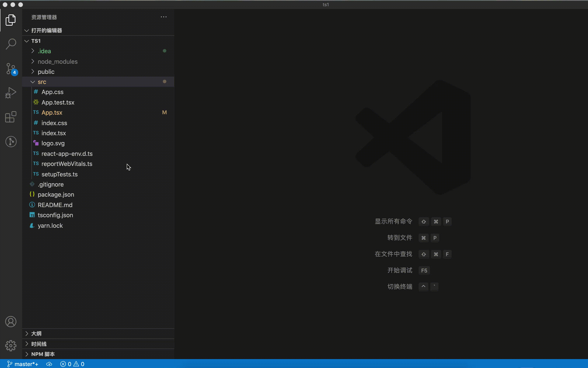This screenshot has width=588, height=368.
Task: Click the master branch status bar item
Action: tap(23, 364)
